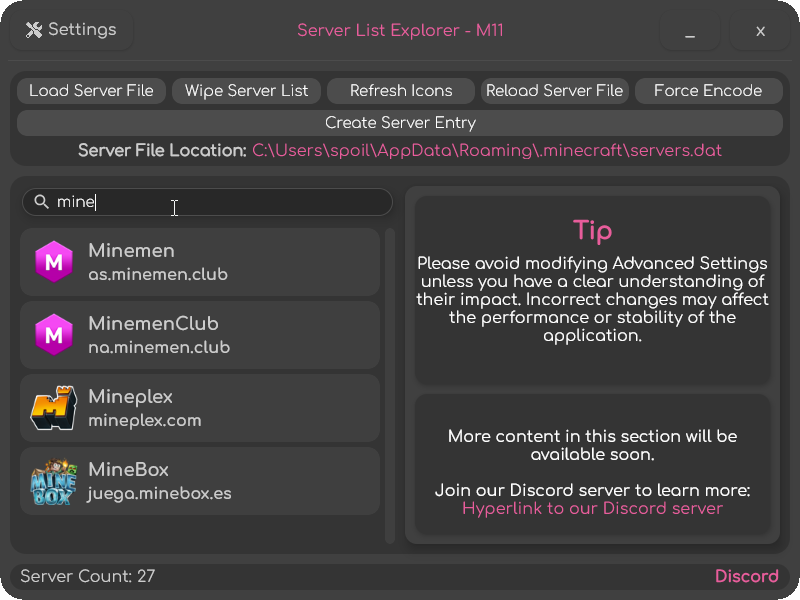
Task: Click the search magnifier icon
Action: click(41, 202)
